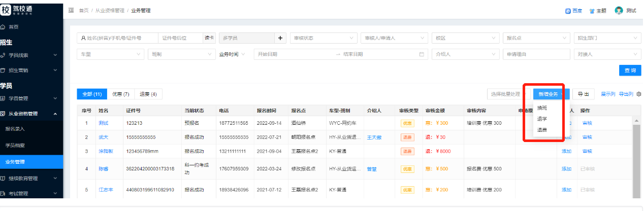Open the 选择批量处理 dropdown
The width and height of the screenshot is (644, 211).
pyautogui.click(x=508, y=94)
